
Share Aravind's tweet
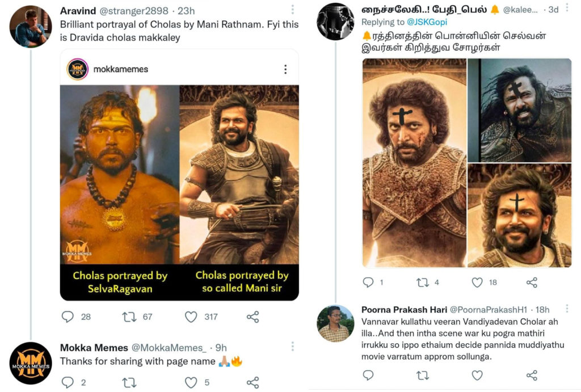(252, 317)
